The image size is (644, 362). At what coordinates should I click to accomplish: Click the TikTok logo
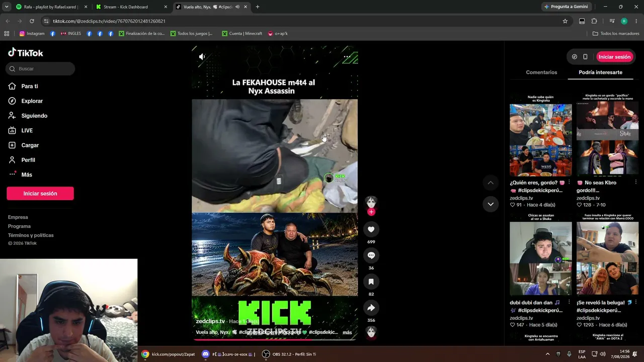click(26, 52)
